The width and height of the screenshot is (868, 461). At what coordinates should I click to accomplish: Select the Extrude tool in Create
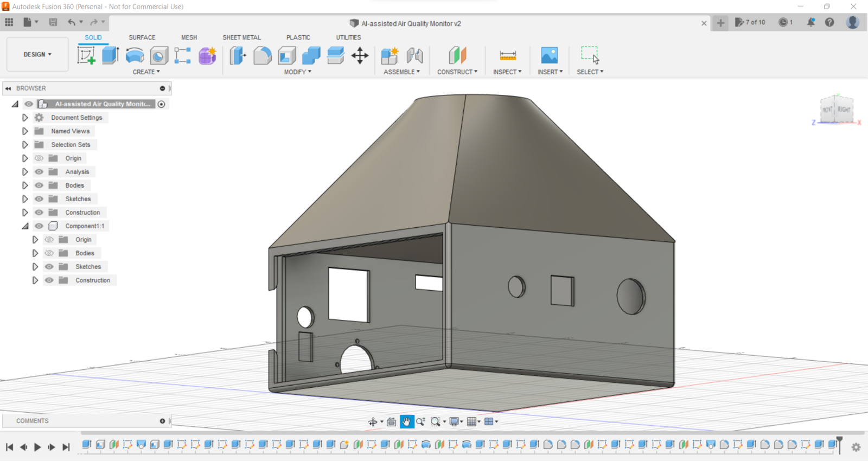click(110, 55)
